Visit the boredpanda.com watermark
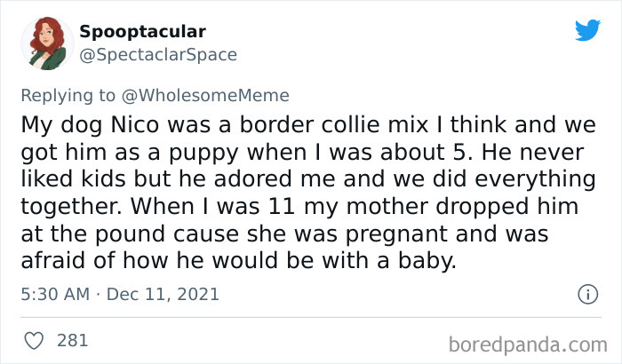The height and width of the screenshot is (364, 622). [528, 345]
